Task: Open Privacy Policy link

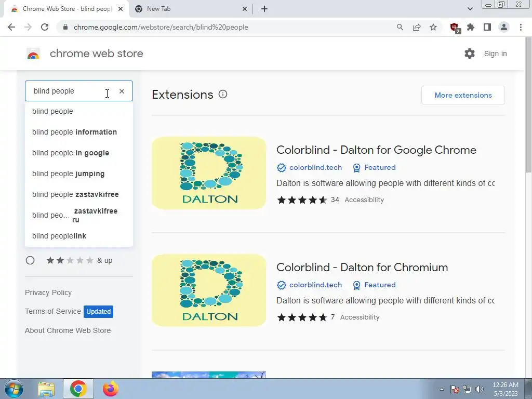Action: point(48,292)
